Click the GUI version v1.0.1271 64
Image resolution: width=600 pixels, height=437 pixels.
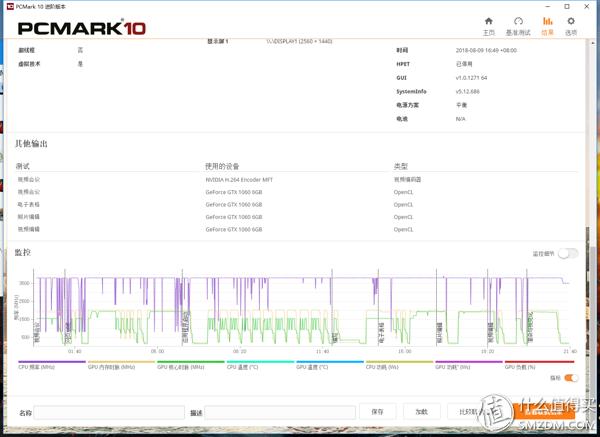[471, 78]
